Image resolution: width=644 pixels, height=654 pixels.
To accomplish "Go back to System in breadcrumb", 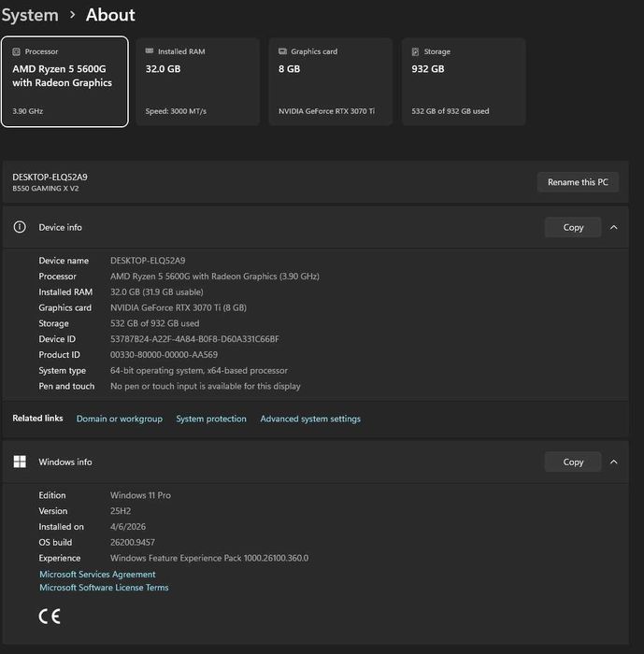I will (30, 16).
